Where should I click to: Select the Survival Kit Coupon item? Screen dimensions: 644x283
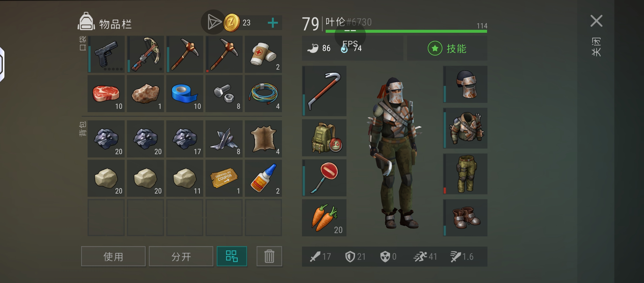224,178
